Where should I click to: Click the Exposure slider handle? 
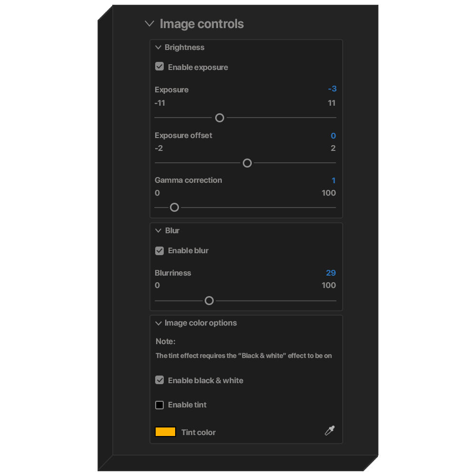[219, 118]
